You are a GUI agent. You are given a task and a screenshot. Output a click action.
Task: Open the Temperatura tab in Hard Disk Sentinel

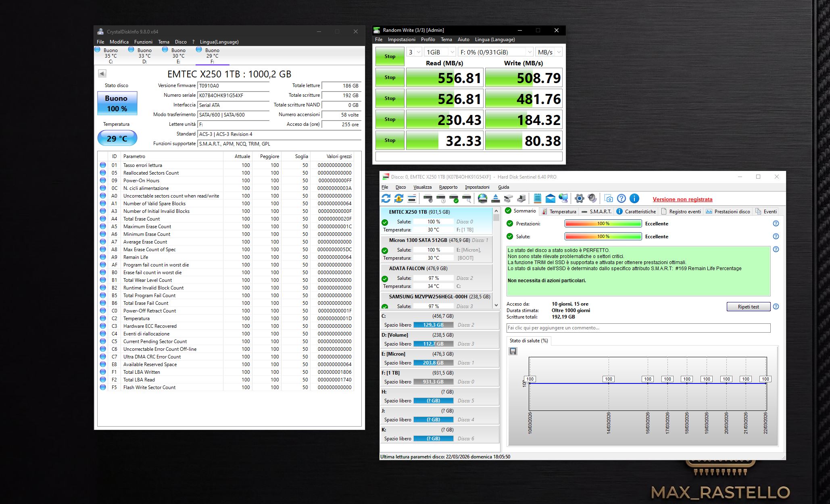click(x=559, y=211)
